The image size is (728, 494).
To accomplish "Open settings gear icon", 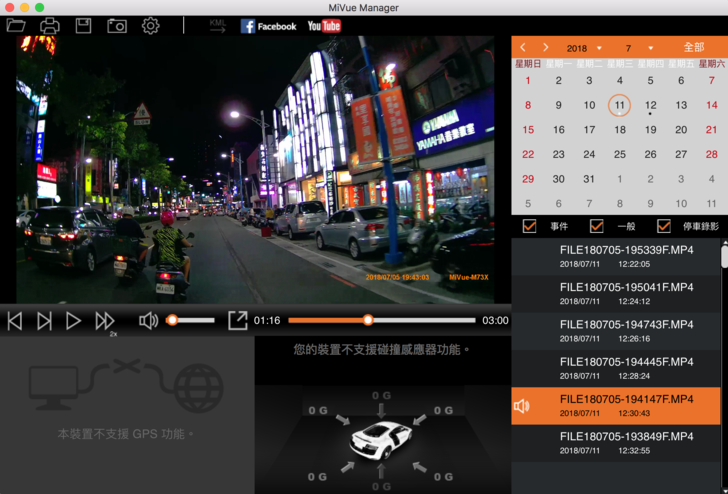I will click(150, 25).
